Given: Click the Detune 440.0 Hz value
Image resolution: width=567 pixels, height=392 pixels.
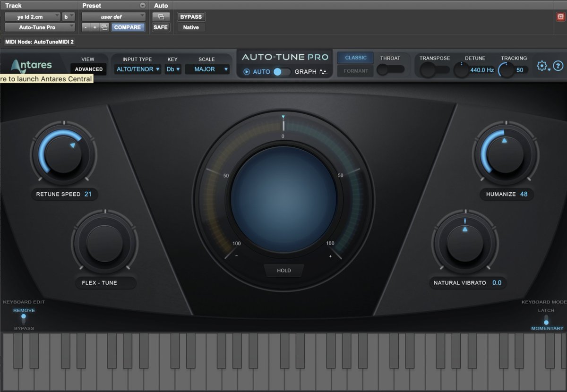Looking at the screenshot, I should point(481,70).
